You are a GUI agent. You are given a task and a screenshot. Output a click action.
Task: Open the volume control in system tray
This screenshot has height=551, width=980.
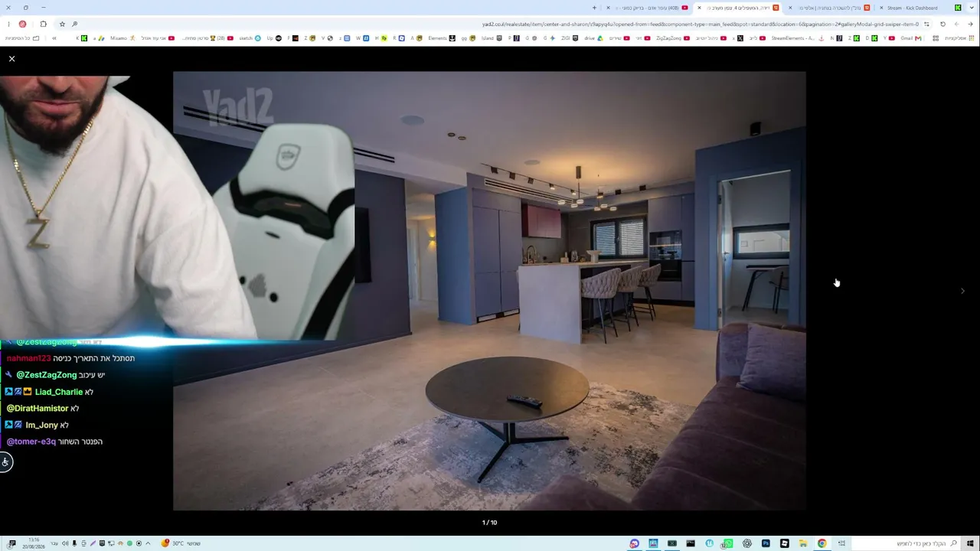[65, 543]
